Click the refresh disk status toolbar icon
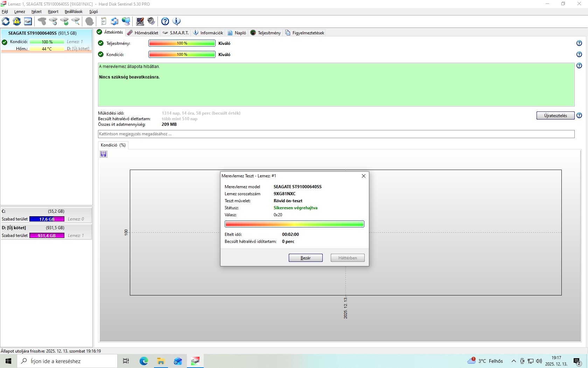 pos(6,21)
